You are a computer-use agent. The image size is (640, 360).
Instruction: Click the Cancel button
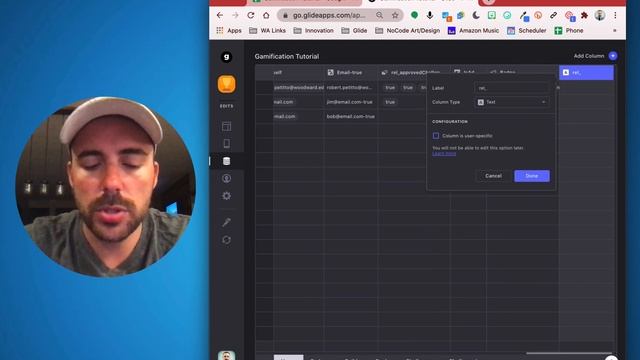(493, 176)
